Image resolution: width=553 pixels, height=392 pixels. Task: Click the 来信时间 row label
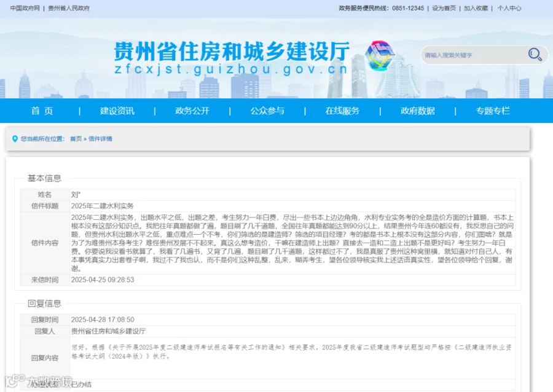(x=45, y=280)
